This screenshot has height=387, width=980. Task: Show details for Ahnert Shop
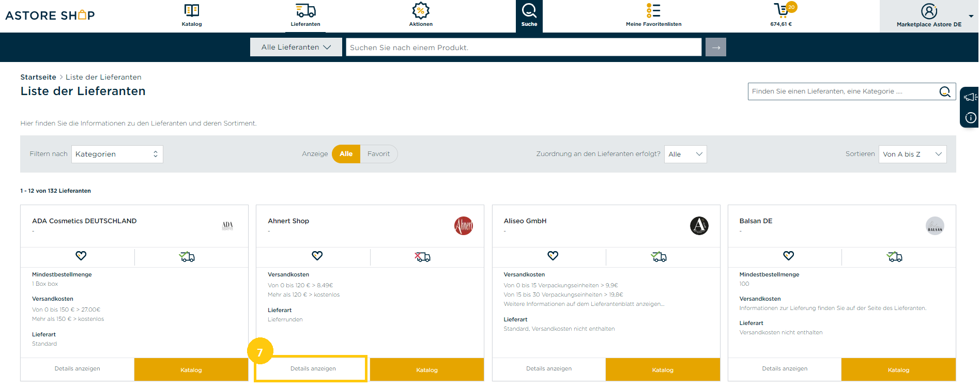pyautogui.click(x=313, y=369)
